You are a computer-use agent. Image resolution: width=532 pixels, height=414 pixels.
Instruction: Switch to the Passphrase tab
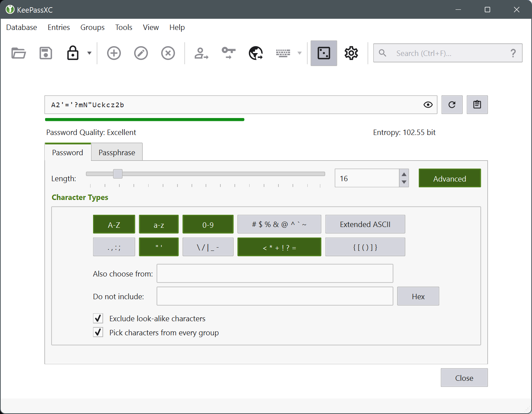(x=116, y=152)
